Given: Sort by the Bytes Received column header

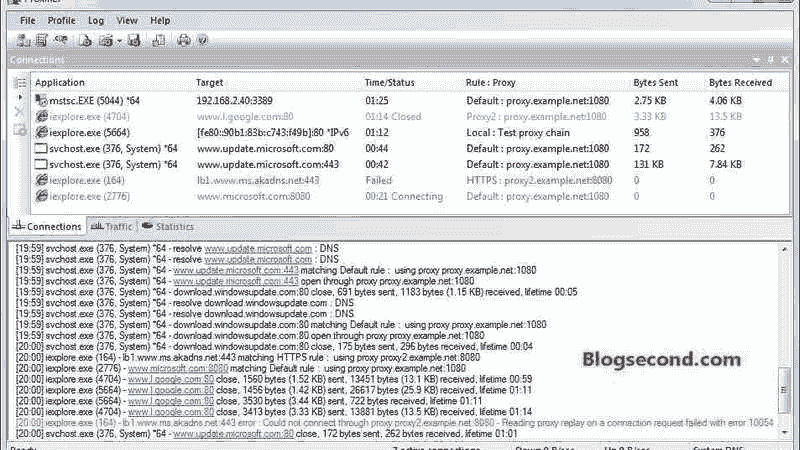Looking at the screenshot, I should pyautogui.click(x=740, y=83).
